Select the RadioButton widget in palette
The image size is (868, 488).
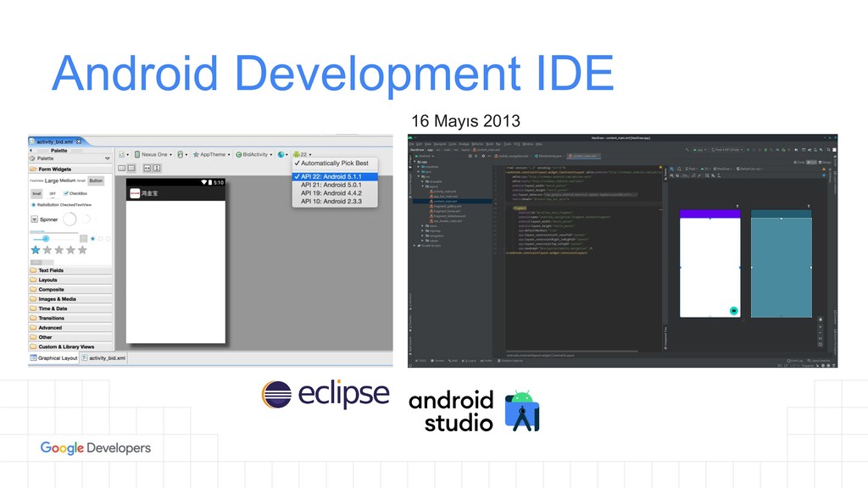click(46, 205)
